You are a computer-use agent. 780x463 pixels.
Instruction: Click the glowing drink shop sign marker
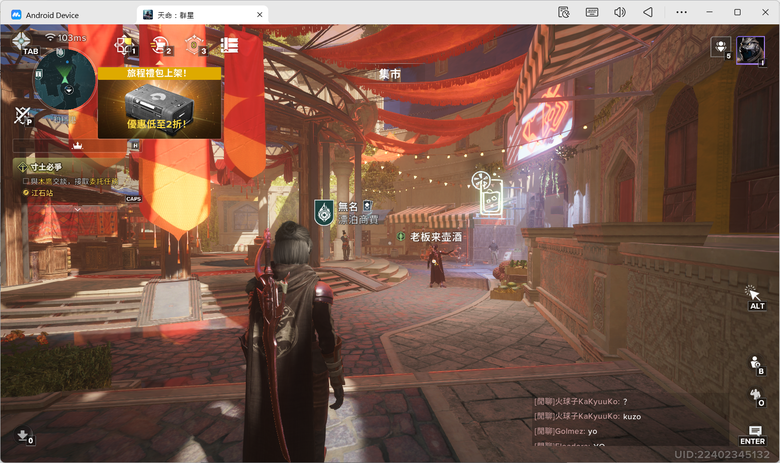tap(487, 194)
